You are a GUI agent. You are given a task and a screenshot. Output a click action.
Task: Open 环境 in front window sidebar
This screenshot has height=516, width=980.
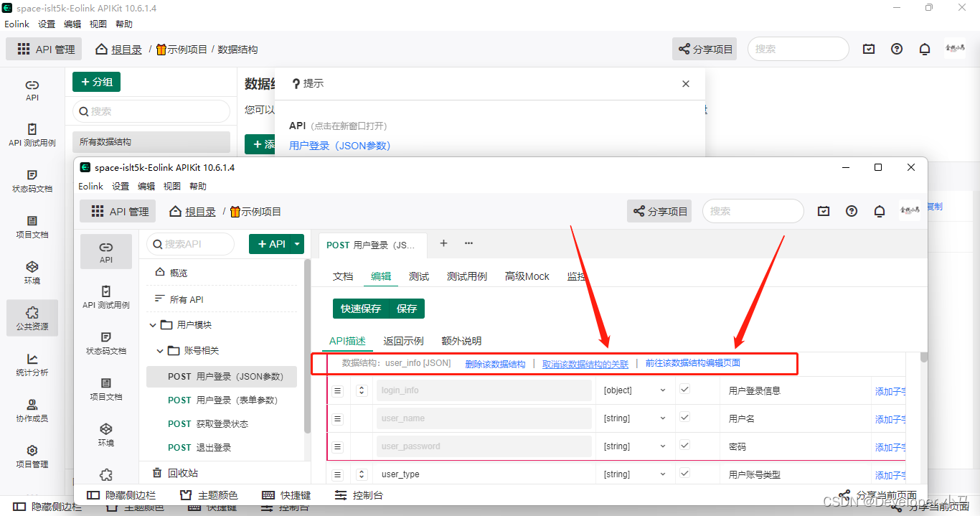[x=106, y=435]
